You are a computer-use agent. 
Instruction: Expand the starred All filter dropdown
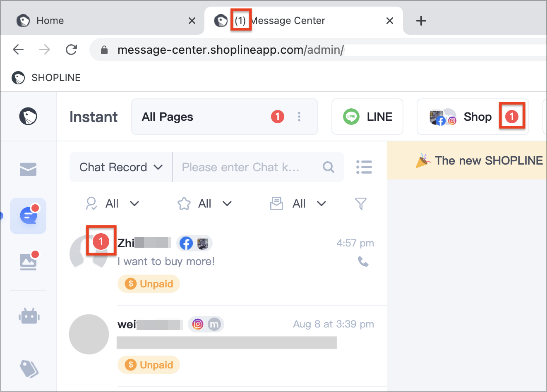coord(205,203)
